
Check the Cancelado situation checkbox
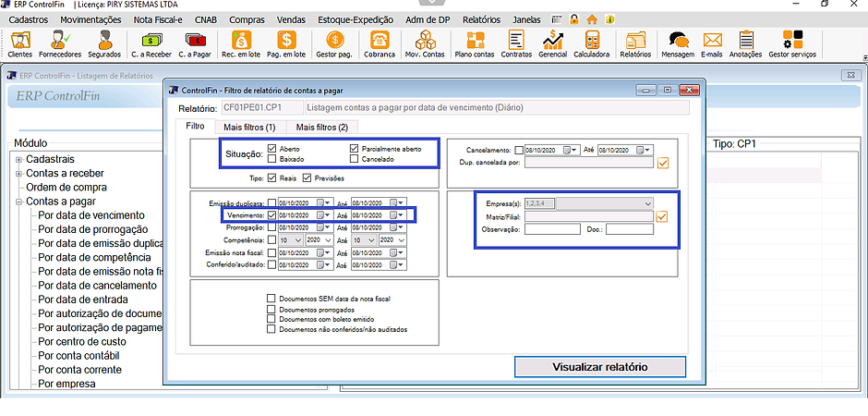pos(355,159)
